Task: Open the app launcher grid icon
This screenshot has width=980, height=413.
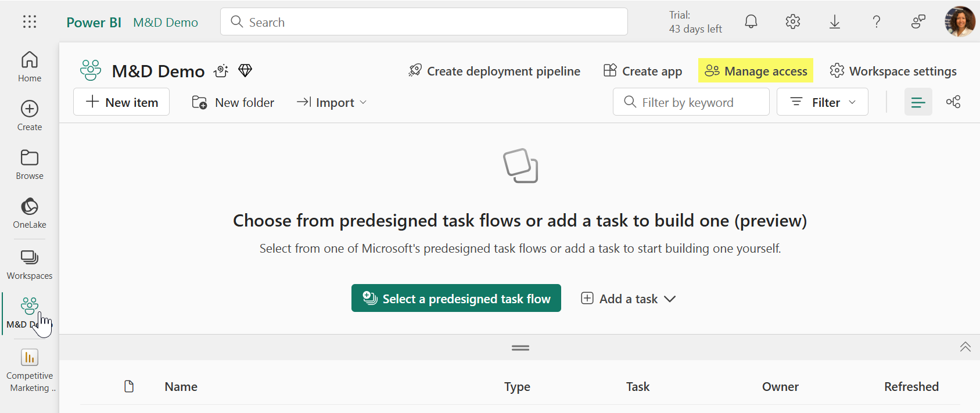Action: (x=30, y=22)
